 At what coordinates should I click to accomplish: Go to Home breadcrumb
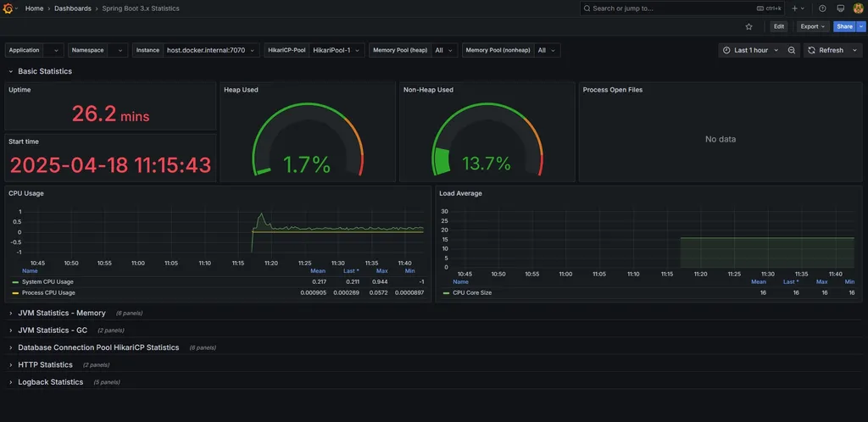point(34,8)
